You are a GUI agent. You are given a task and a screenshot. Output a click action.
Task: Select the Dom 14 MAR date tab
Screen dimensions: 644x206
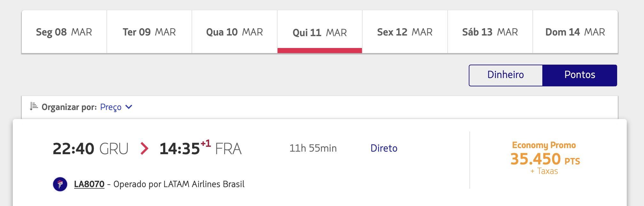coord(575,32)
